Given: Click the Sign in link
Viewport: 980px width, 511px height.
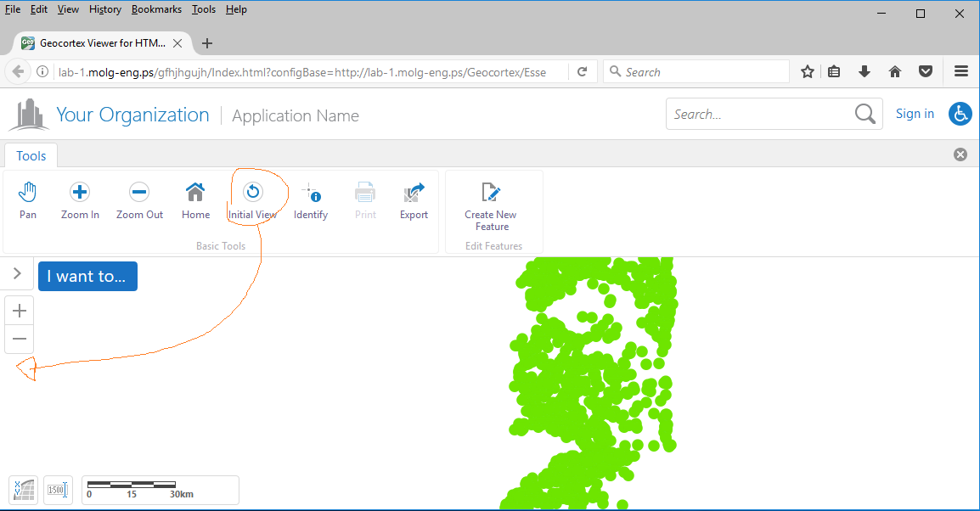Looking at the screenshot, I should [x=915, y=114].
